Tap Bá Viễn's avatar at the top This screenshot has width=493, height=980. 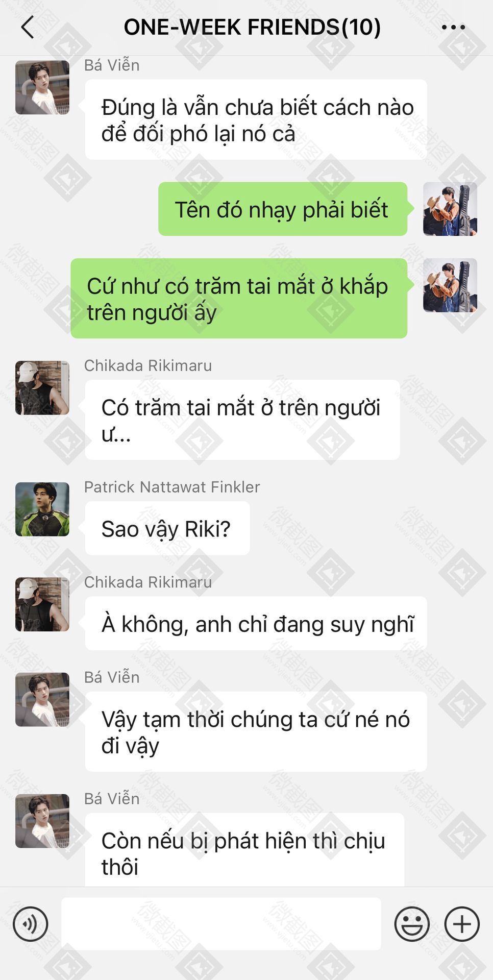pyautogui.click(x=42, y=87)
